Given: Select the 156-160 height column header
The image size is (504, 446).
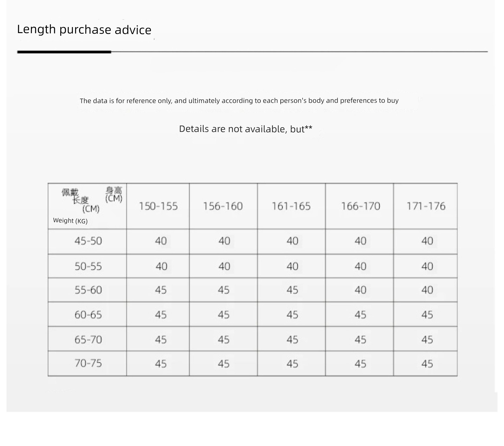Looking at the screenshot, I should click(x=223, y=206).
